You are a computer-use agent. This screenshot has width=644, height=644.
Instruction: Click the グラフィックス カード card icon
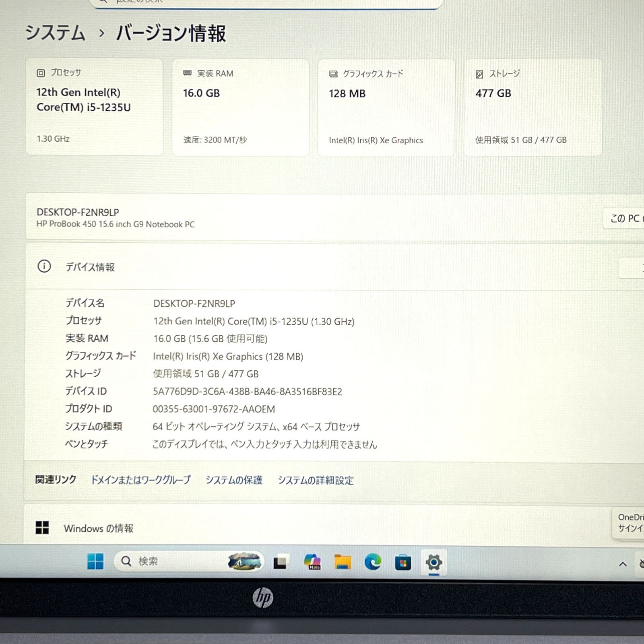pos(333,74)
